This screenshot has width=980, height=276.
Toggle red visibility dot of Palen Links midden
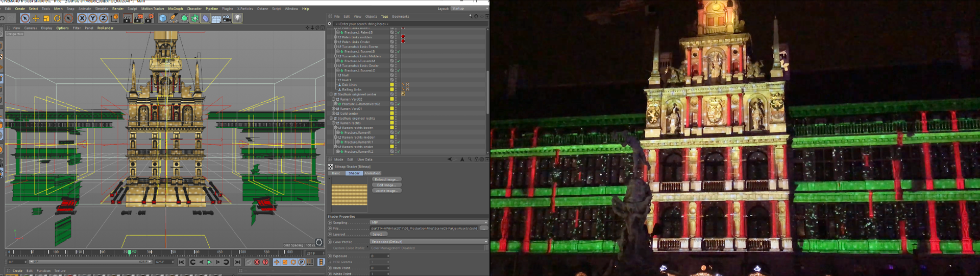coord(403,37)
